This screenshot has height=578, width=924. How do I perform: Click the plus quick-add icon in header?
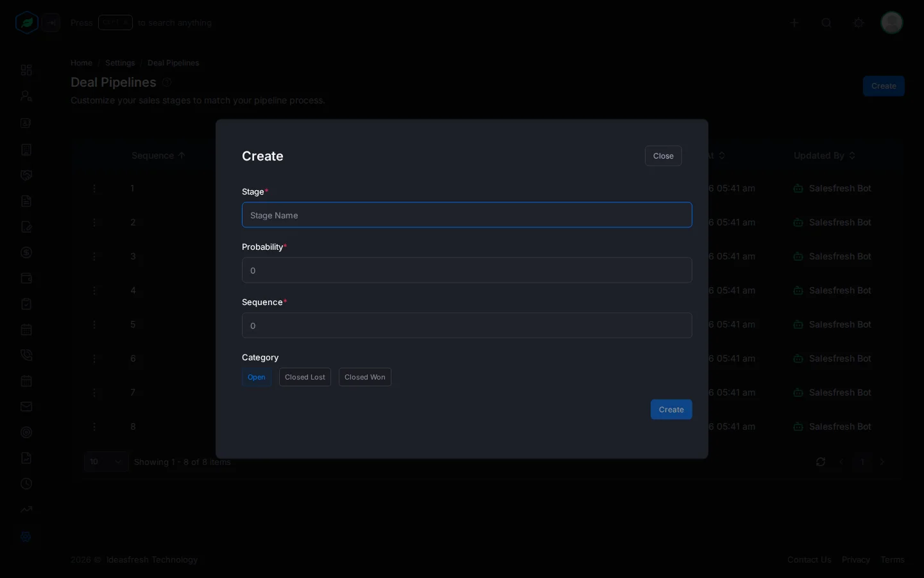click(x=794, y=23)
